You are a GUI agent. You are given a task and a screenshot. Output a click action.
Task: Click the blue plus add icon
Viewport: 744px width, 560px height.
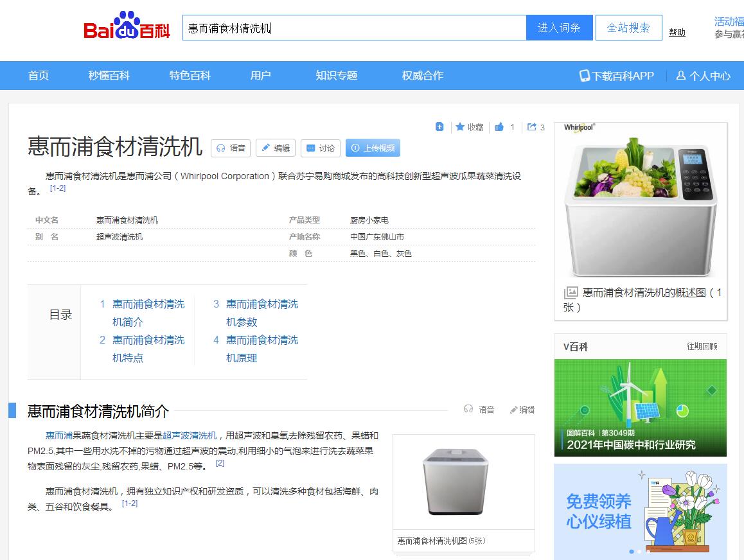click(439, 127)
